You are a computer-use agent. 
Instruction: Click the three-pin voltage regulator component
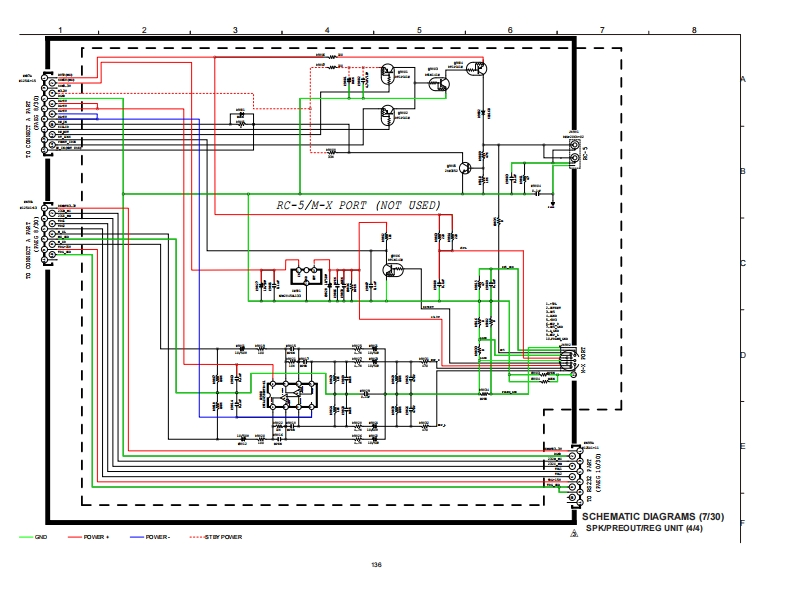tap(306, 276)
